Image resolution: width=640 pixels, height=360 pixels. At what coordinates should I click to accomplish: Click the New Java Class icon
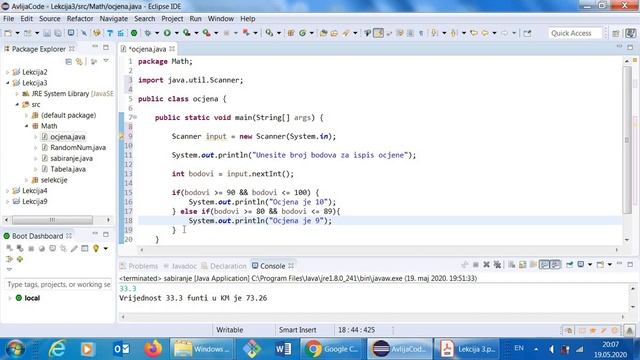pyautogui.click(x=302, y=33)
